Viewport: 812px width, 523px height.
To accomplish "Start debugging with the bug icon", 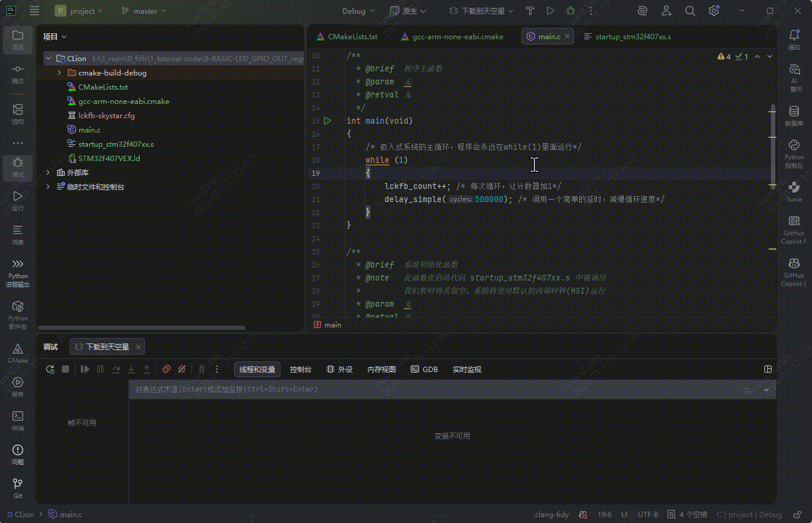I will [x=571, y=11].
